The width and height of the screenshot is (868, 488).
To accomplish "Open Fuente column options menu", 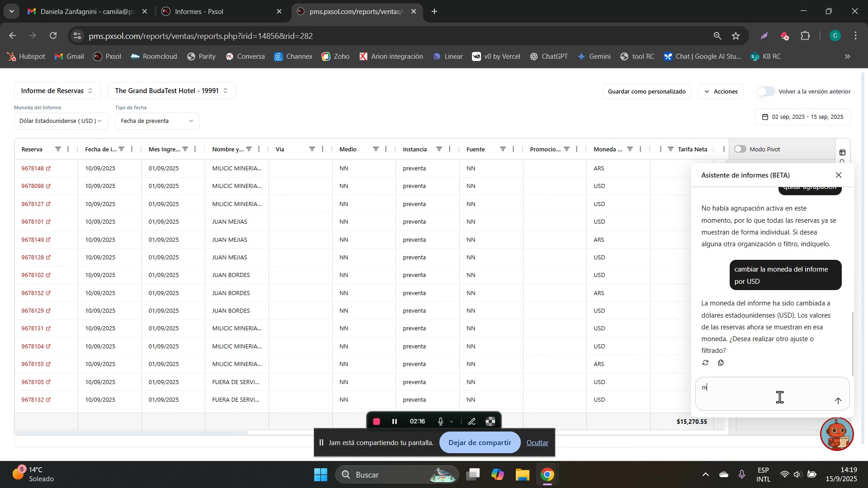I will pyautogui.click(x=513, y=149).
